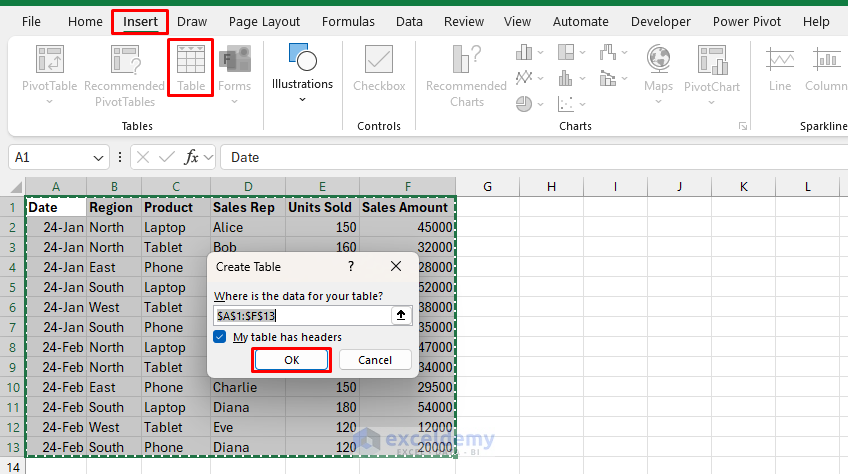The width and height of the screenshot is (848, 474).
Task: Click the Sales Rep header cell
Action: click(248, 207)
